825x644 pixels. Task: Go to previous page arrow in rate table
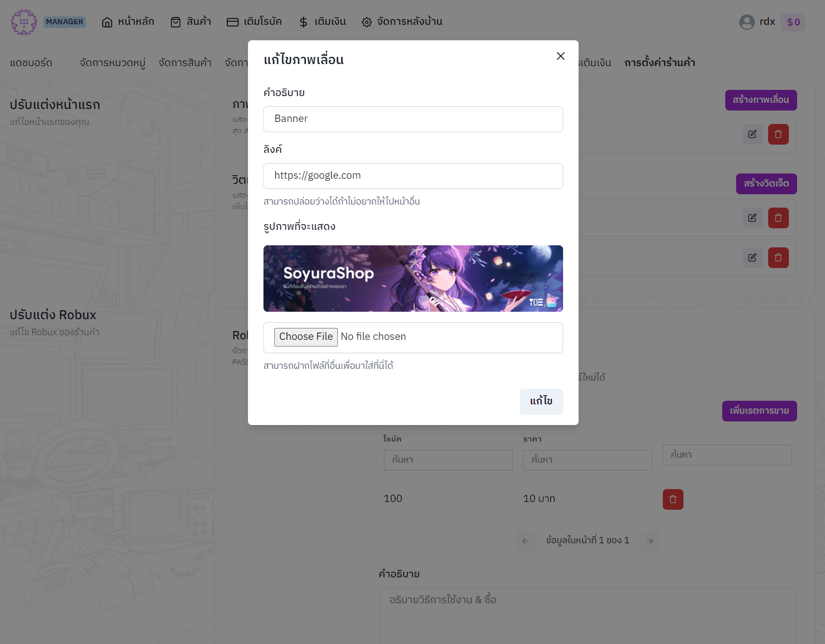tap(525, 541)
